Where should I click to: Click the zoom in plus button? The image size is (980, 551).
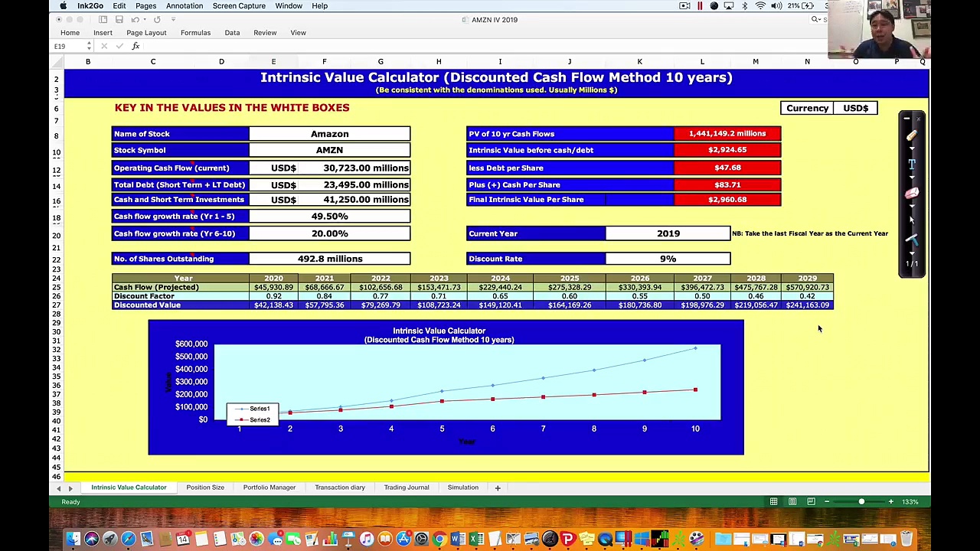tap(890, 502)
